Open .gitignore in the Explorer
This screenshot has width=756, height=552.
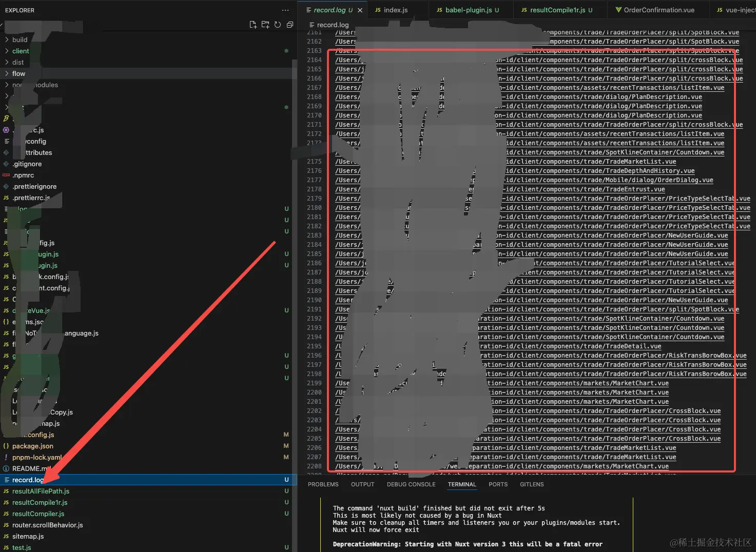tap(27, 164)
